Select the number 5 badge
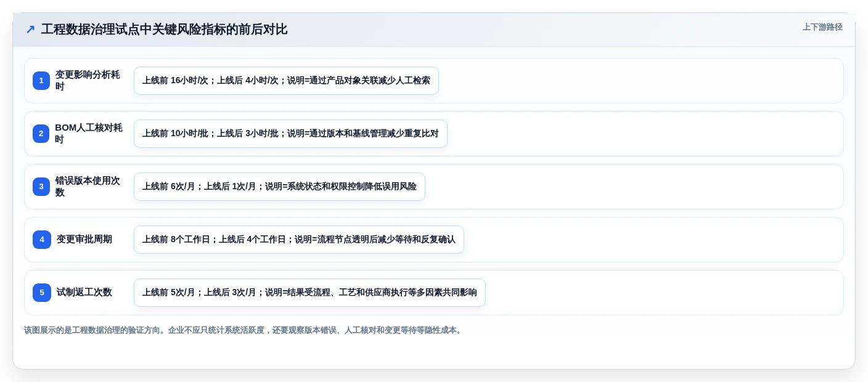868x382 pixels. point(42,293)
